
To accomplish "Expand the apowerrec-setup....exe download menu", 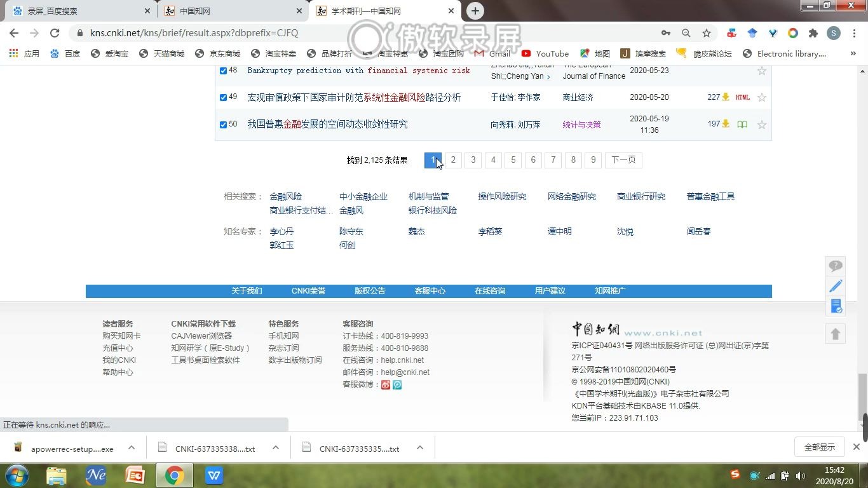I will point(131,448).
